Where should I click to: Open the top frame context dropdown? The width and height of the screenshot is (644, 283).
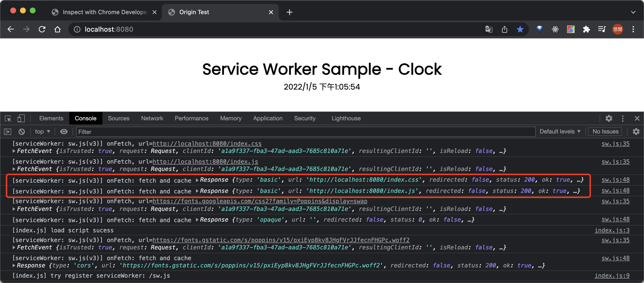pyautogui.click(x=42, y=132)
